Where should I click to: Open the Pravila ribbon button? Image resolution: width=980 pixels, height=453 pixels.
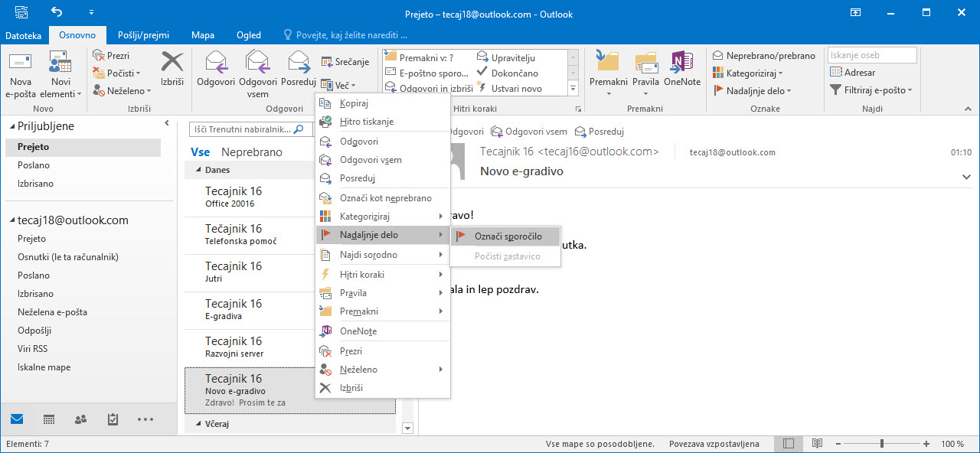645,74
